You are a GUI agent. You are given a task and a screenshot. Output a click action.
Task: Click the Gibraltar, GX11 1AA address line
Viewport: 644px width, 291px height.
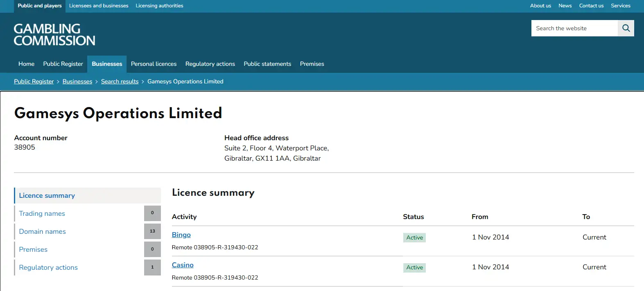[273, 158]
